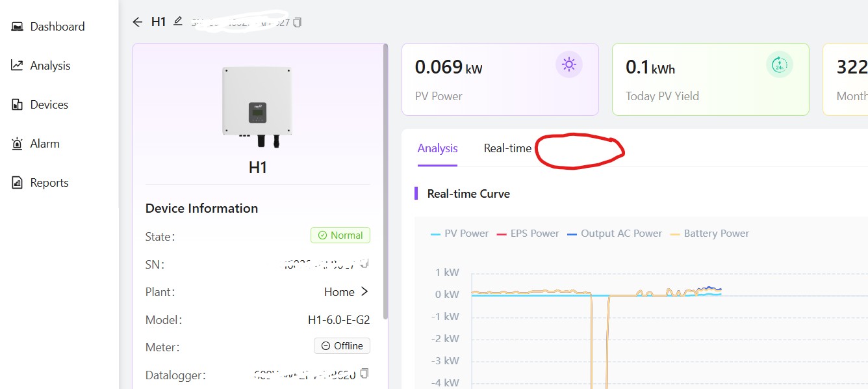Image resolution: width=868 pixels, height=389 pixels.
Task: Open Analysis in the left sidebar
Action: 50,66
